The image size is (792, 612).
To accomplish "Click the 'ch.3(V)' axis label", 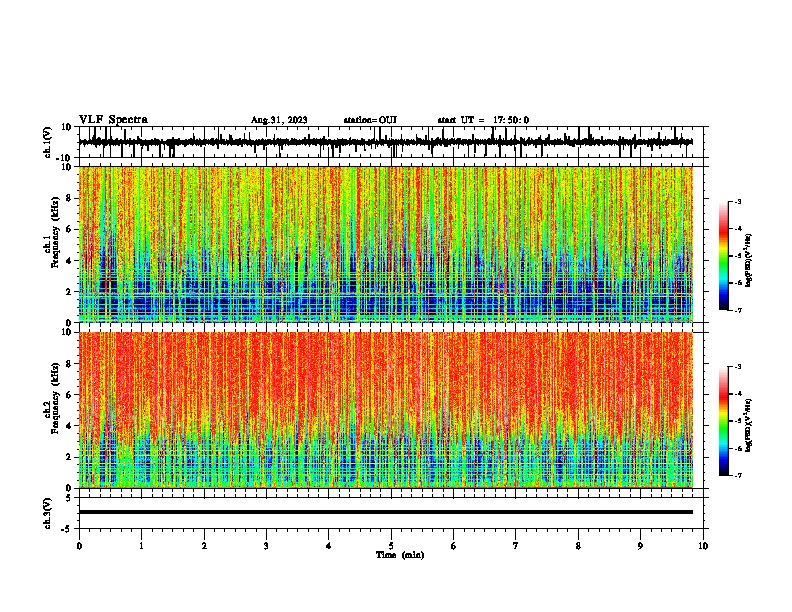I will click(48, 514).
